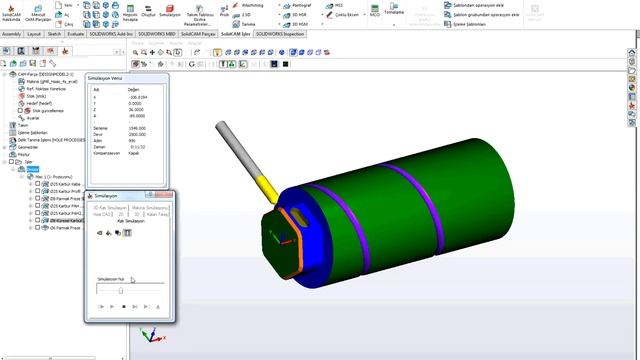Click Şablon grubundan operasyon ekle
Screen dimensions: 640x360
pyautogui.click(x=482, y=15)
